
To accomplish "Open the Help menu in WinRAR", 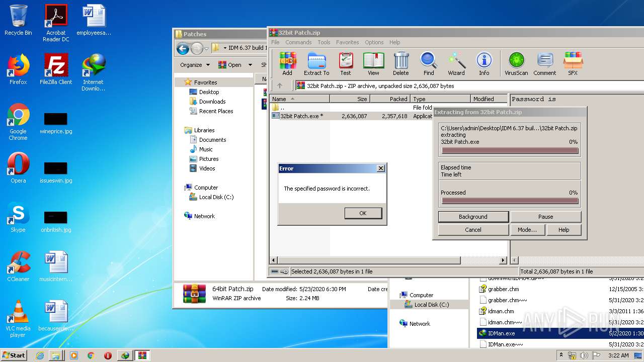I will point(395,42).
